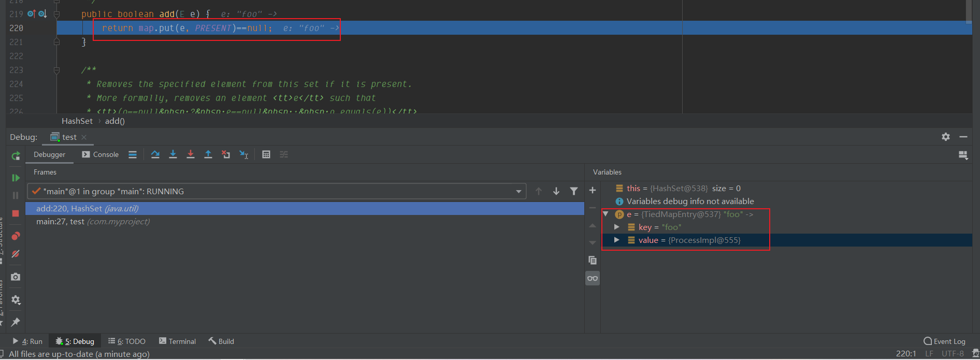
Task: Collapse the add method fold on line 219
Action: [x=57, y=14]
